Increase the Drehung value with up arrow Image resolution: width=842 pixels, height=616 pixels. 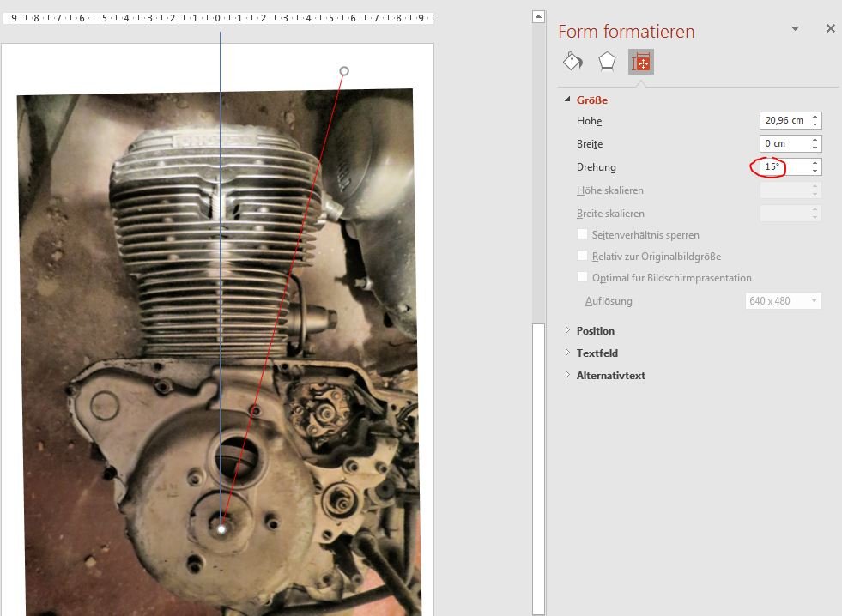pos(815,163)
